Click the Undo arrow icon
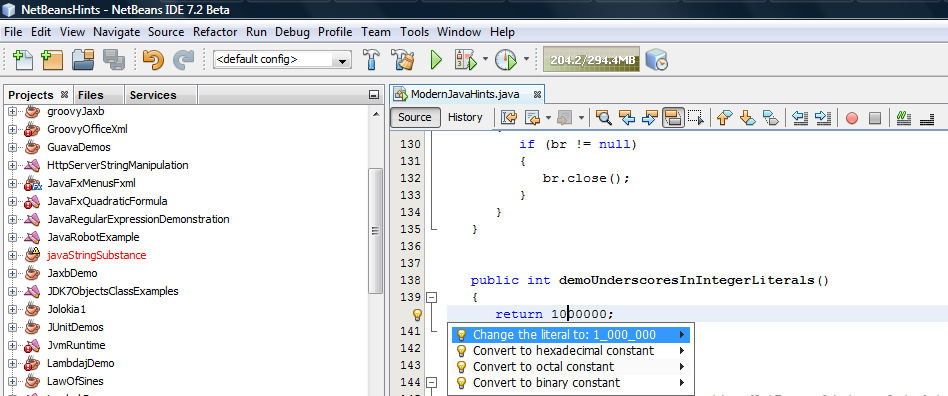948x396 pixels. coord(153,59)
